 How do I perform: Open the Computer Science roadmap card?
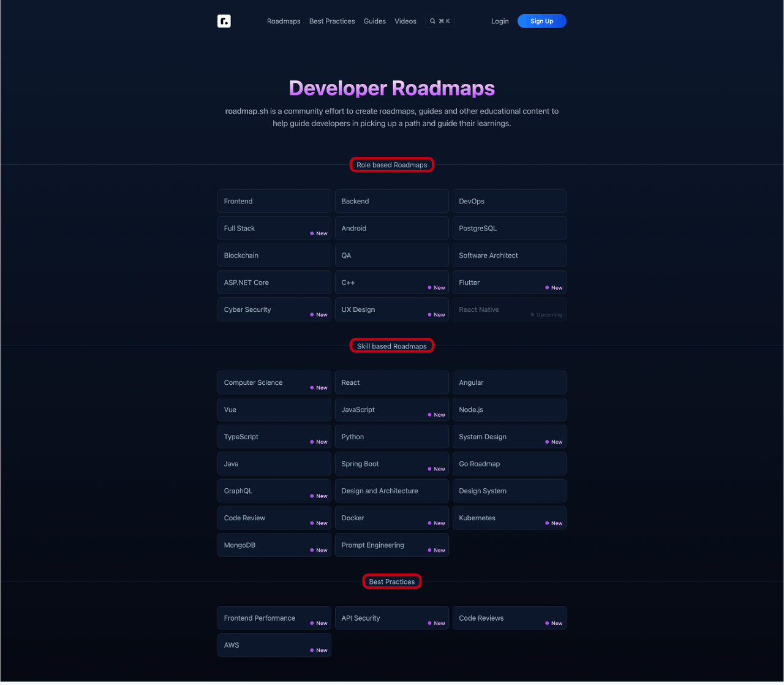(274, 382)
